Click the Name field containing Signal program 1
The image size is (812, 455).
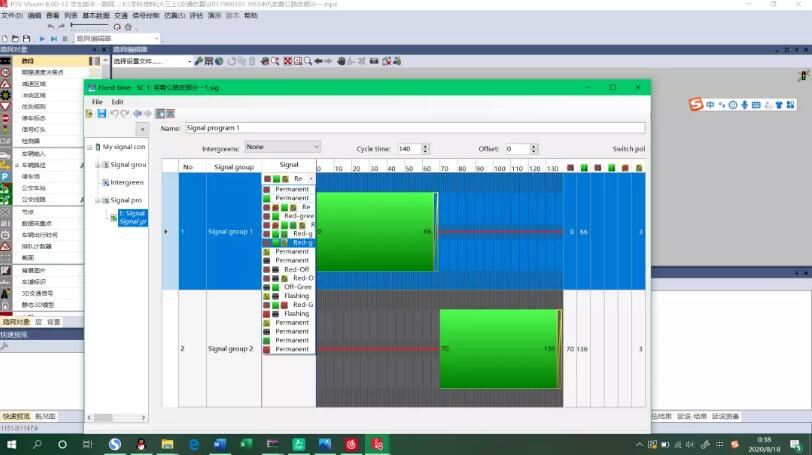415,128
